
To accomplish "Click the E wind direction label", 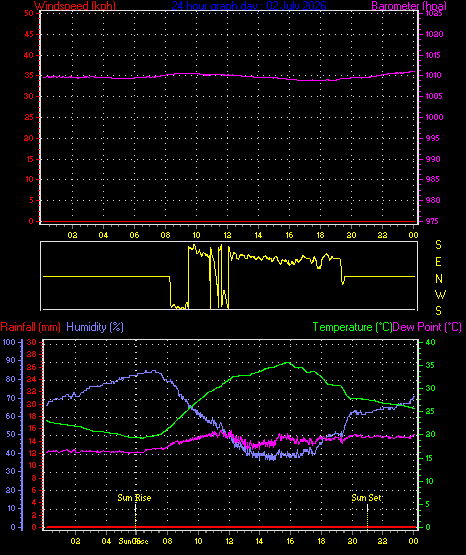I will [438, 262].
